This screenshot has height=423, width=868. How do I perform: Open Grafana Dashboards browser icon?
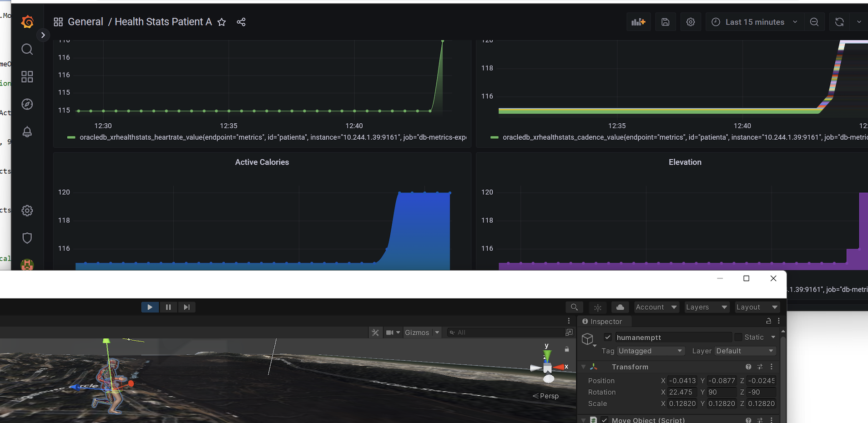[27, 76]
